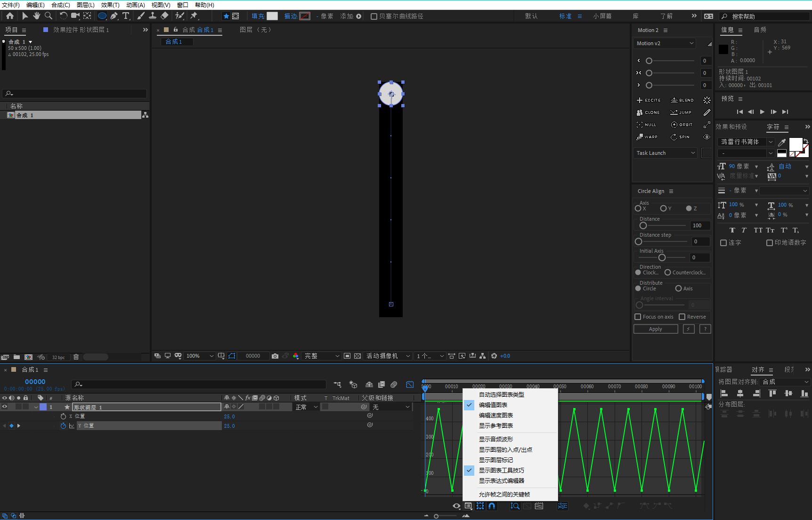The width and height of the screenshot is (812, 520).
Task: Open the 正常 blend mode dropdown
Action: click(307, 407)
